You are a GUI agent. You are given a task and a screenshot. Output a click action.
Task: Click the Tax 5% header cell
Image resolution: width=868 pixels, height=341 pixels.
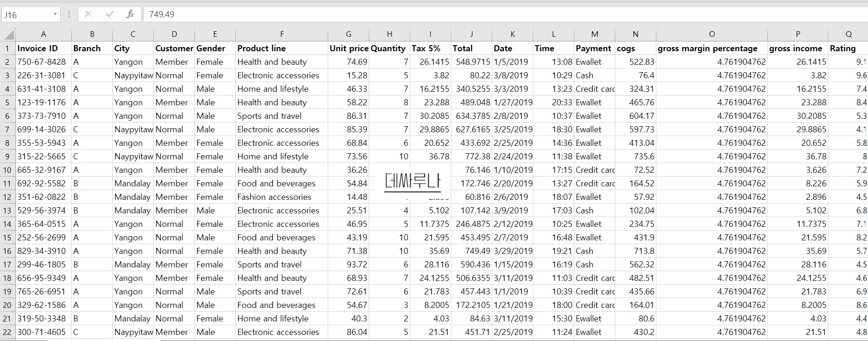430,48
